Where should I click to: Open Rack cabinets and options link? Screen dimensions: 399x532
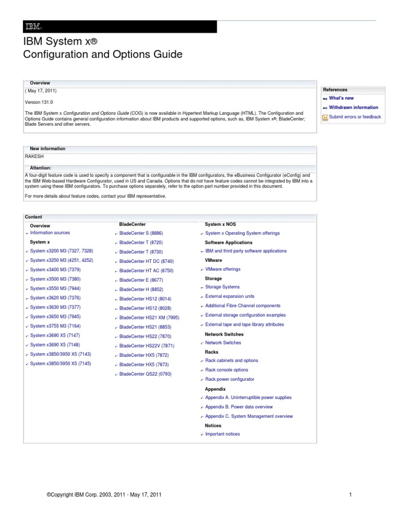point(231,361)
